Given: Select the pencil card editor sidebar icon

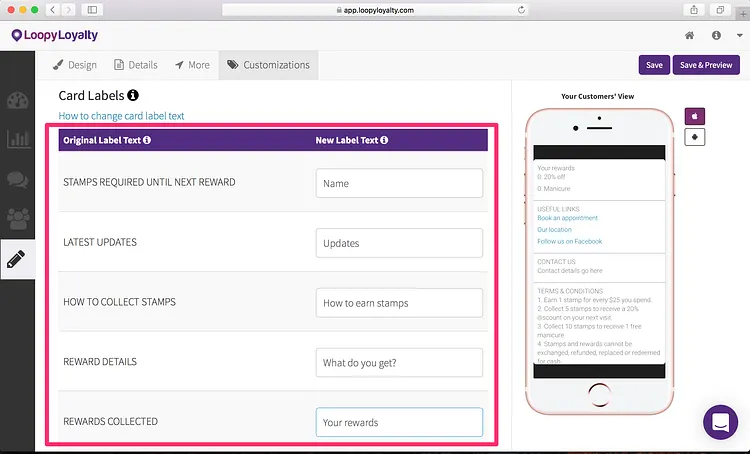Looking at the screenshot, I should click(x=16, y=259).
